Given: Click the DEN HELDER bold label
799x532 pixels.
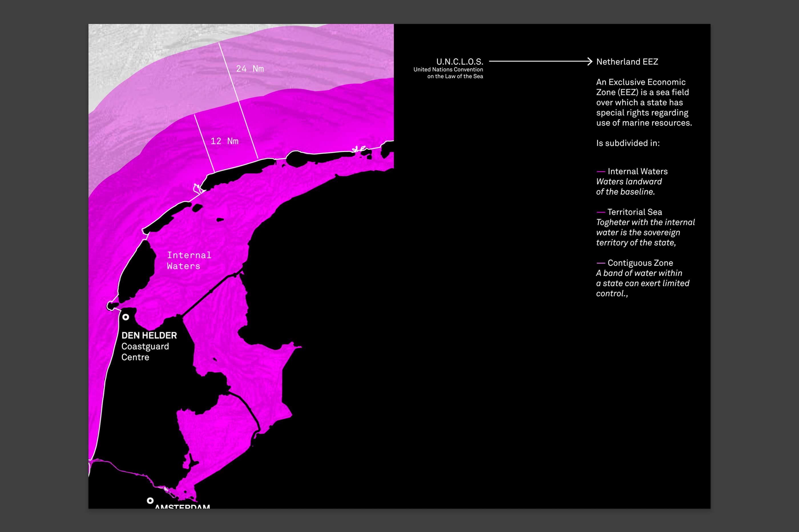Looking at the screenshot, I should [149, 336].
